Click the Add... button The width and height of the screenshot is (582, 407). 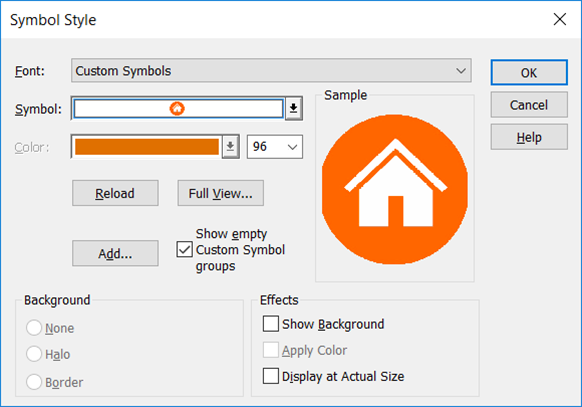coord(115,253)
